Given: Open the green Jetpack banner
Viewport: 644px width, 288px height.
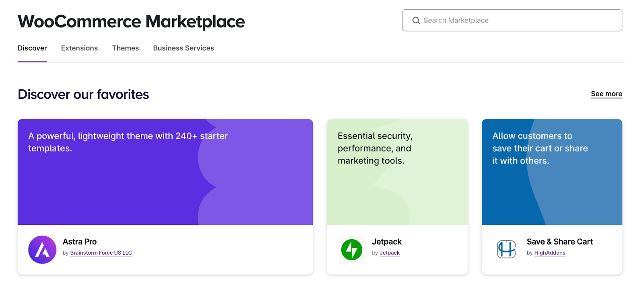Looking at the screenshot, I should pos(397,172).
